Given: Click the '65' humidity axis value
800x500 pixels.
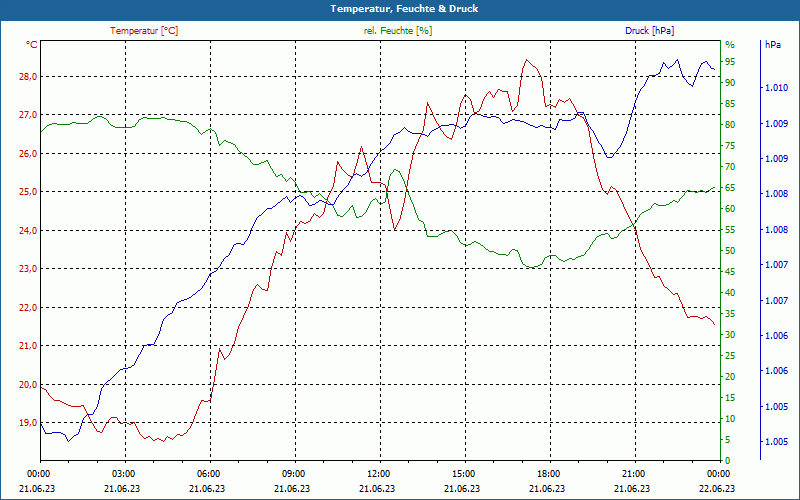Looking at the screenshot, I should tap(730, 188).
